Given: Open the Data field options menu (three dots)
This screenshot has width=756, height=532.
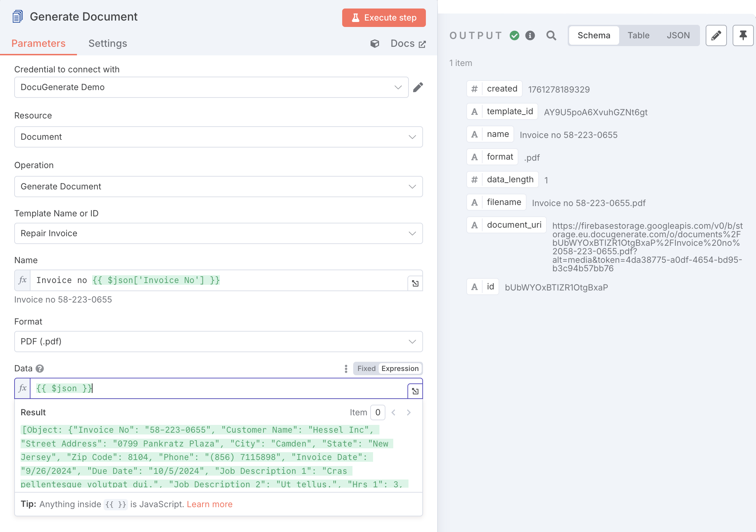Looking at the screenshot, I should point(346,369).
